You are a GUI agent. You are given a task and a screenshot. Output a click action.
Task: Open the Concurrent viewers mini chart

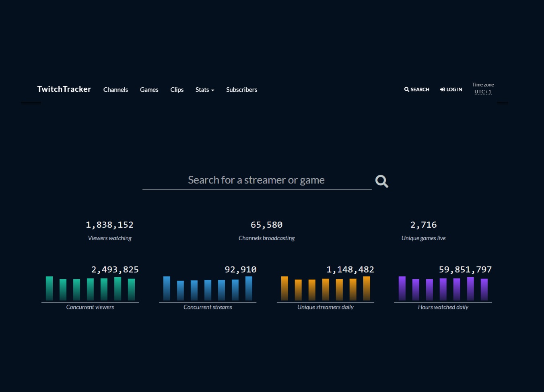90,288
